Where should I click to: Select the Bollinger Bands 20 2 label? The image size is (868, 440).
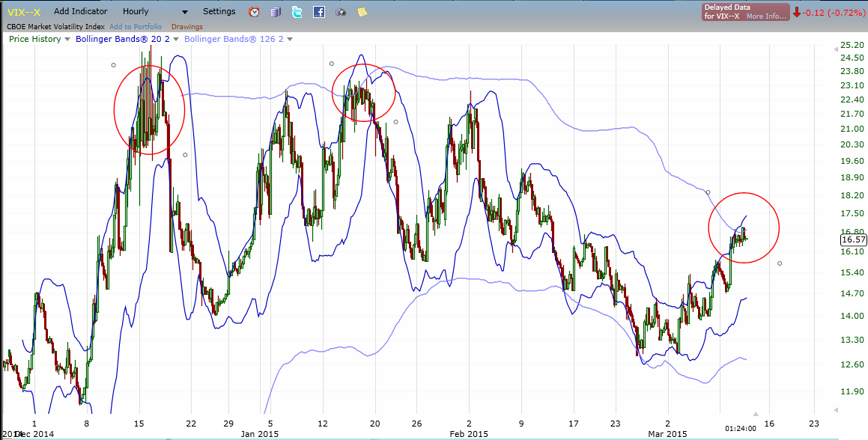123,40
